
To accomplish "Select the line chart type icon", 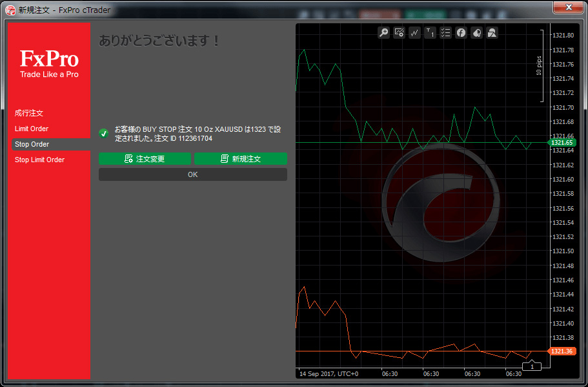I will coord(414,33).
